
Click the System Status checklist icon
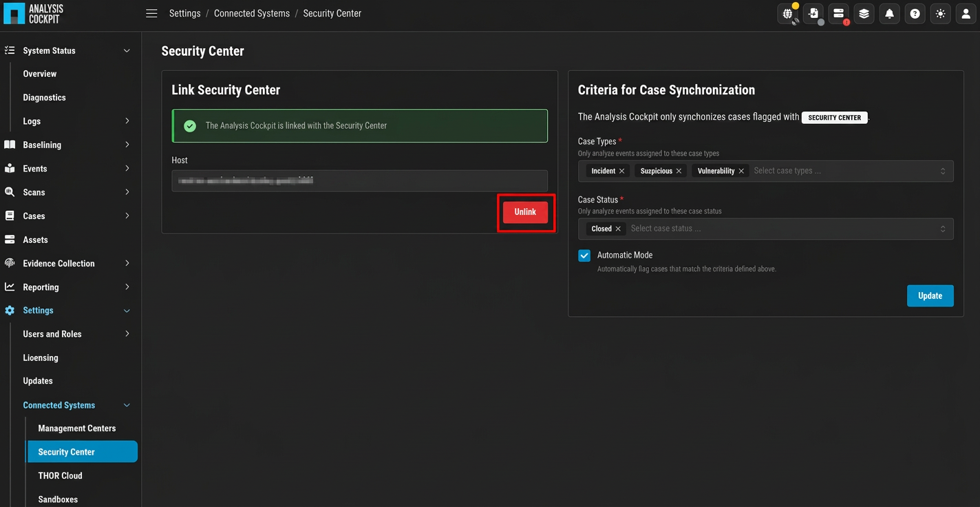(x=10, y=50)
